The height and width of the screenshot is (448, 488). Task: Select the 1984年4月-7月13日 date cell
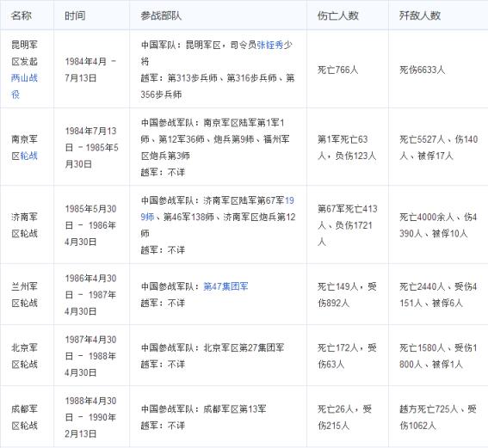(x=91, y=69)
